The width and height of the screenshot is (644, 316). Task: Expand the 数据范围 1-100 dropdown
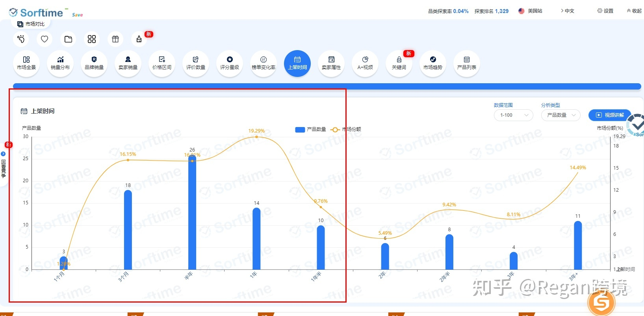[x=513, y=115]
